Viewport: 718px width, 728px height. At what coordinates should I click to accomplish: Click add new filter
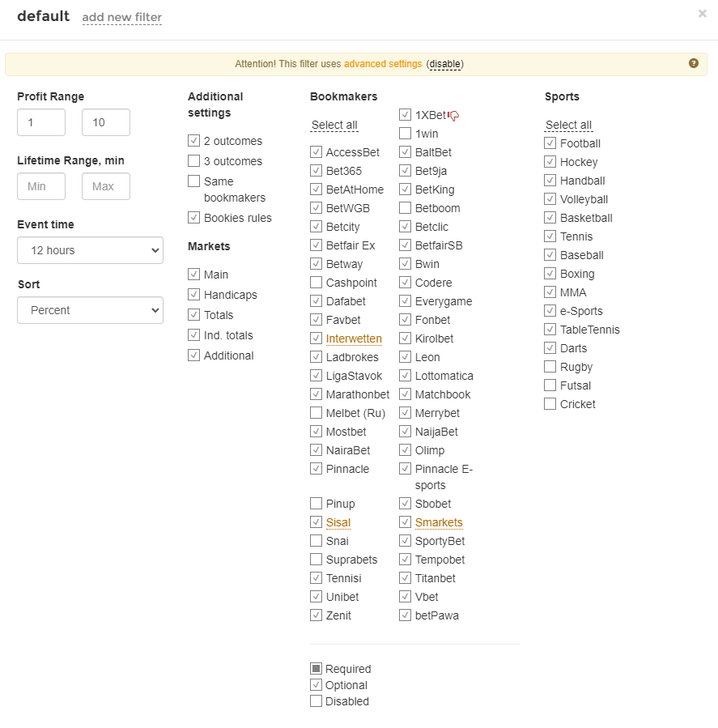121,17
